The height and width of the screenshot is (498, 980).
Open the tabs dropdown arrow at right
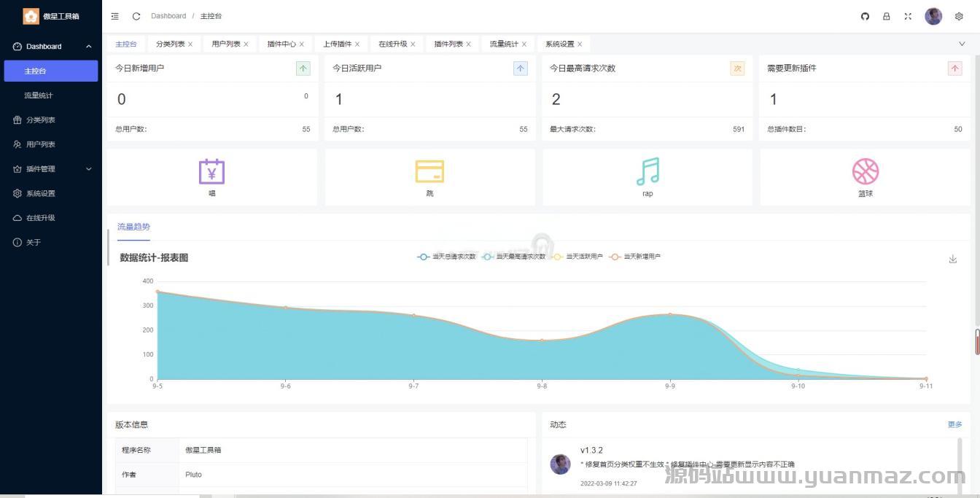961,44
